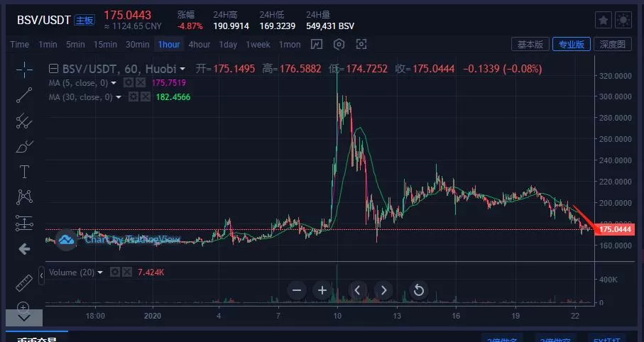Select the XABCD pattern tool
Screen dimensions: 644x342
[24, 197]
